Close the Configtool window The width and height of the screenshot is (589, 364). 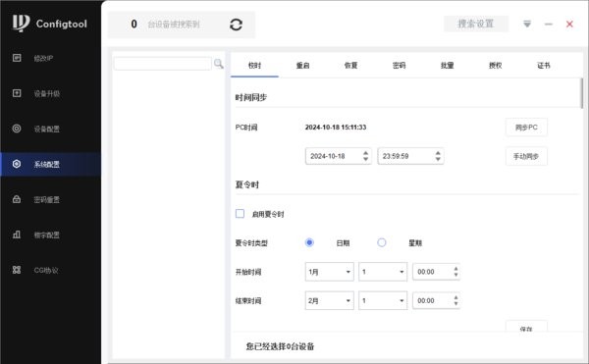[x=569, y=24]
